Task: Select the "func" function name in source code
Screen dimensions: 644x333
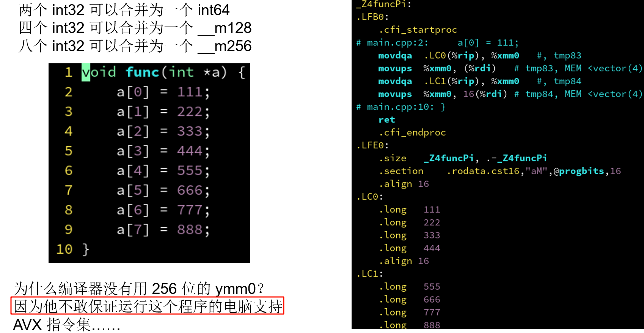Action: (x=142, y=72)
